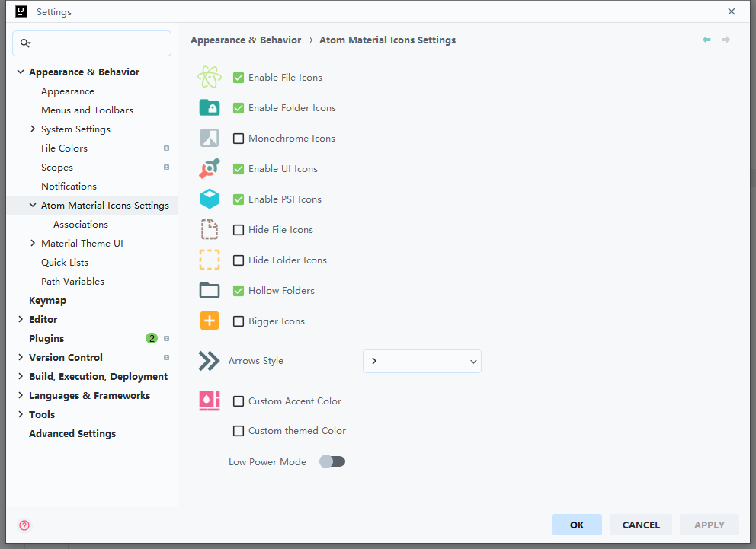This screenshot has height=549, width=756.
Task: Check the Hide Folder Icons checkbox
Action: [239, 260]
